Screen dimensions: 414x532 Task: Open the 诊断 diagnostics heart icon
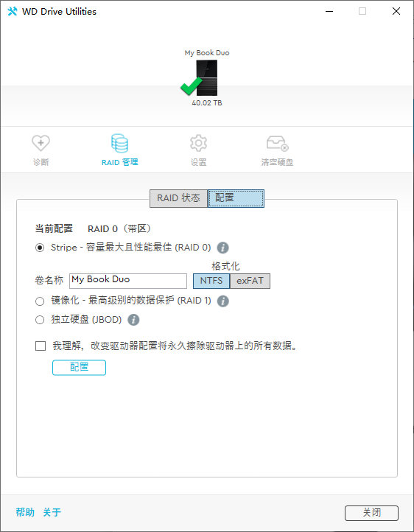tap(41, 143)
